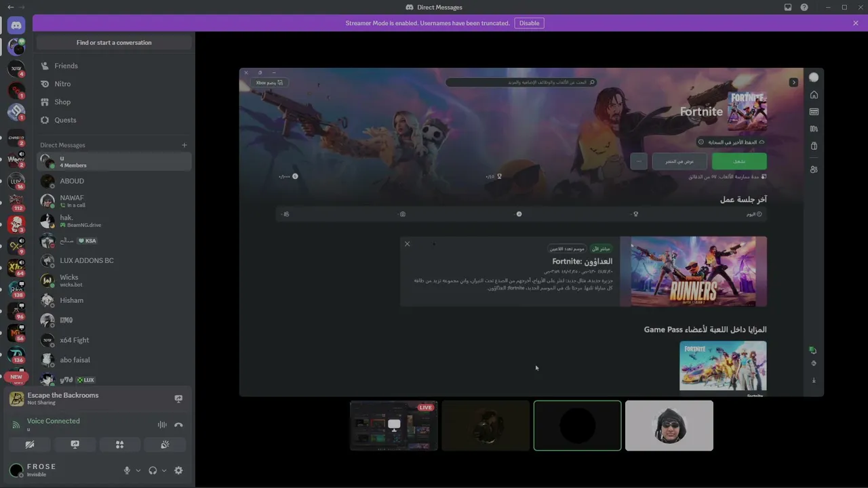Viewport: 868px width, 488px height.
Task: Click the search bar in the Xbox app stream
Action: coord(520,83)
